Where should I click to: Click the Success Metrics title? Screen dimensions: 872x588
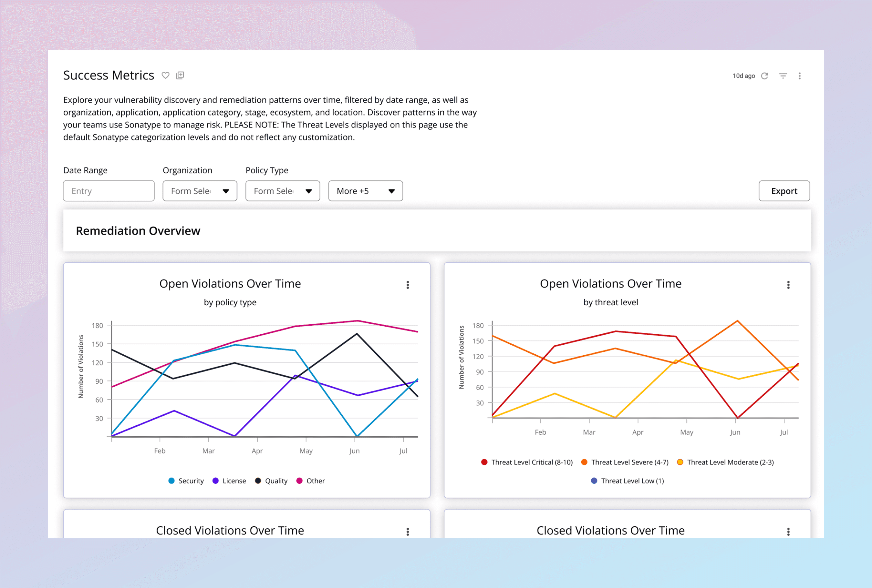pos(109,76)
